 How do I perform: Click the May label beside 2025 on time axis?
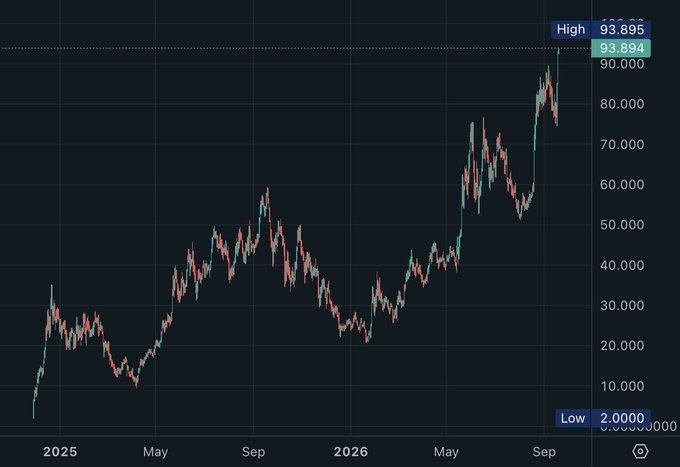pos(155,452)
